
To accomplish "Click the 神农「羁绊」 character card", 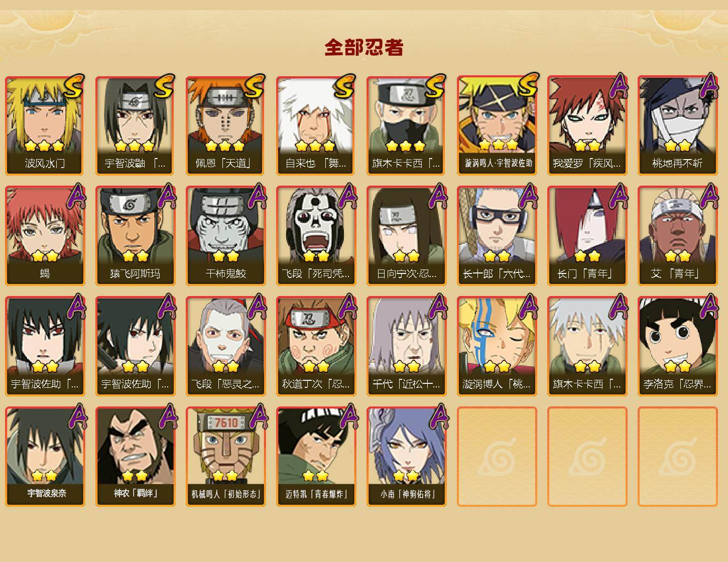I will point(136,457).
